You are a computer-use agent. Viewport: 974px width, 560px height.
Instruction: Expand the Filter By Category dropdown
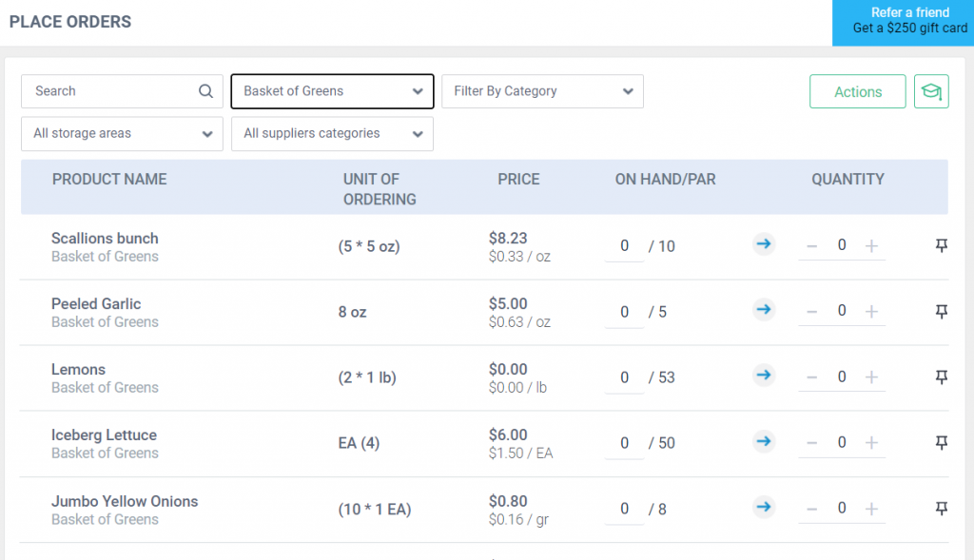(x=542, y=91)
